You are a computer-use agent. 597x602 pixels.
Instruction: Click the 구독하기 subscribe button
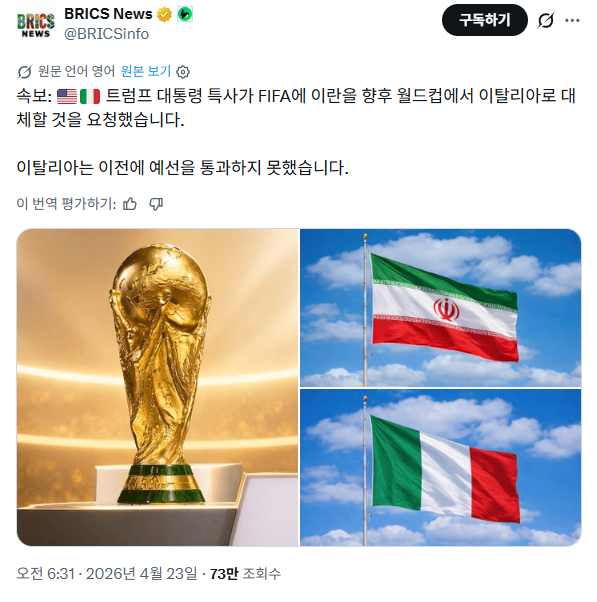pos(485,20)
